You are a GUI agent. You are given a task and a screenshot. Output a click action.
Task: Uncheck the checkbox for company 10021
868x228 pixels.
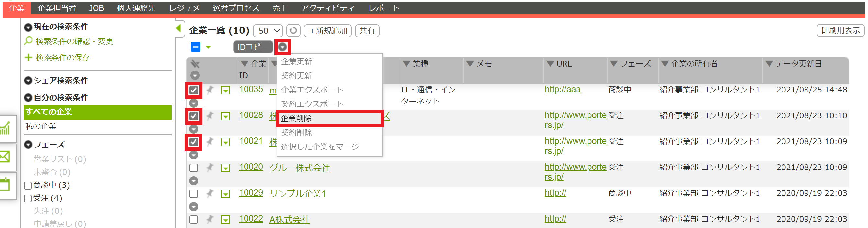click(193, 142)
